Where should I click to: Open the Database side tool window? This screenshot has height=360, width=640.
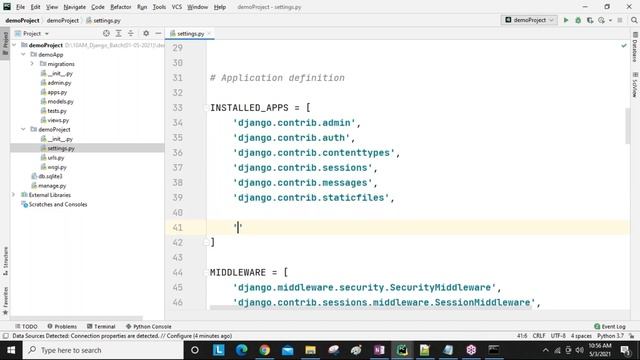pyautogui.click(x=635, y=47)
